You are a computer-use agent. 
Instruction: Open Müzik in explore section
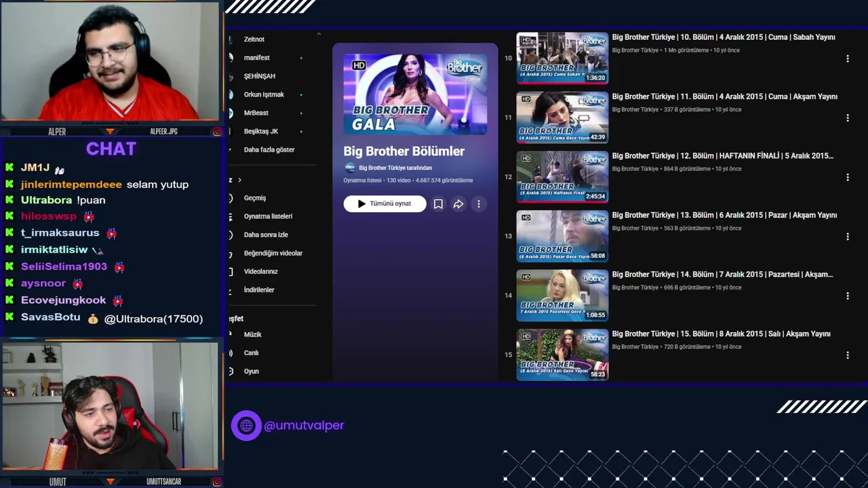(x=253, y=334)
